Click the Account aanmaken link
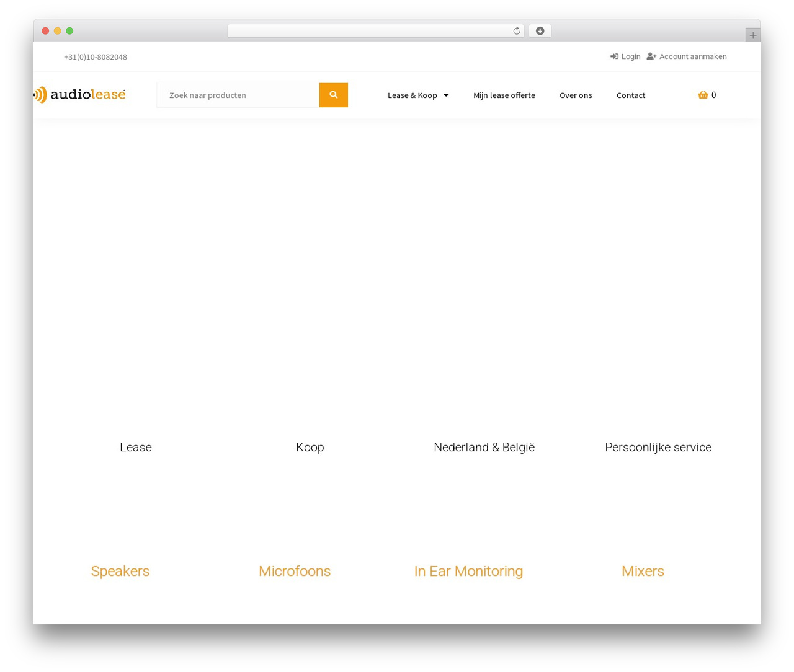Image resolution: width=794 pixels, height=672 pixels. point(693,56)
